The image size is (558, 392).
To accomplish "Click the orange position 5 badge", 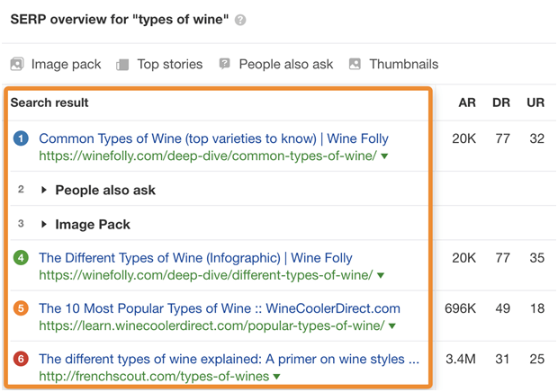I will point(21,308).
